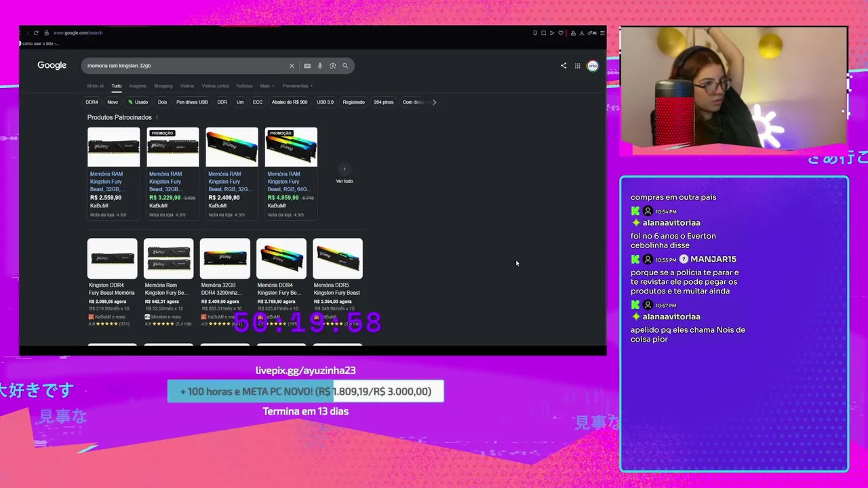Expand the Ferramentas tools dropdown
Screen dimensions: 868x488
(298, 86)
